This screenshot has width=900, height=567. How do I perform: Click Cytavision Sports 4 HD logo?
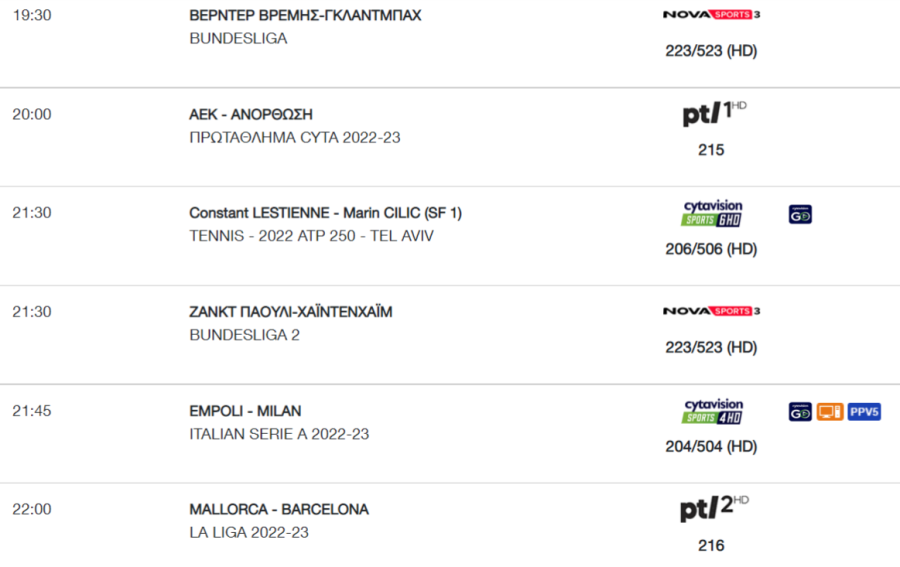tap(712, 411)
